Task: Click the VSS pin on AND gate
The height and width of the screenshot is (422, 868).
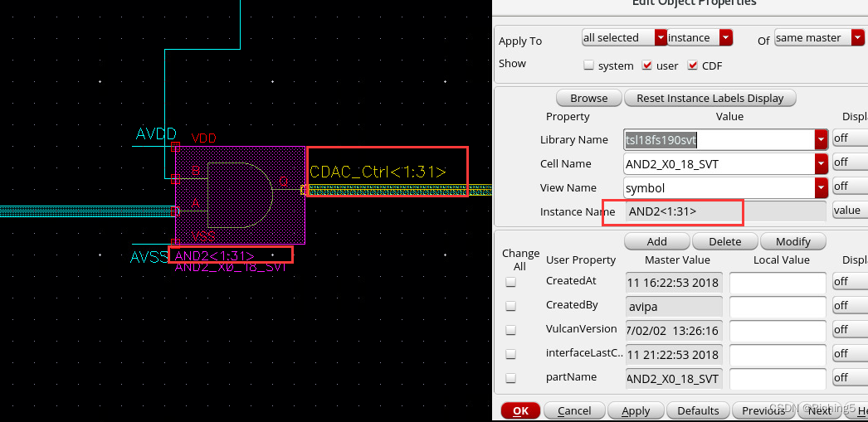Action: [175, 243]
